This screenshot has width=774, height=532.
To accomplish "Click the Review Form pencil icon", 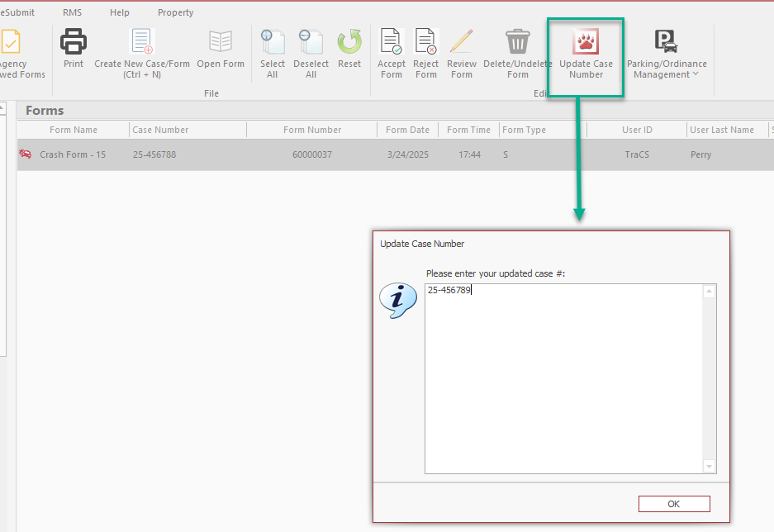I will coord(462,43).
